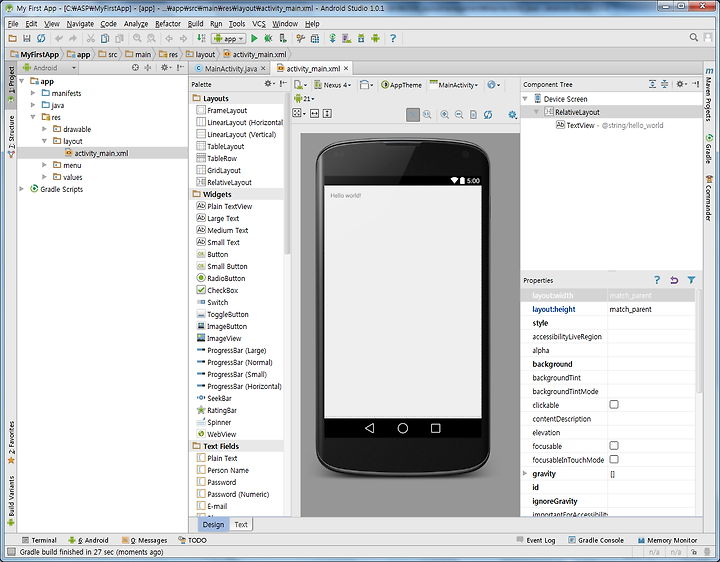Open the TODO tool window
Screen dimensions: 720x562
[x=192, y=540]
